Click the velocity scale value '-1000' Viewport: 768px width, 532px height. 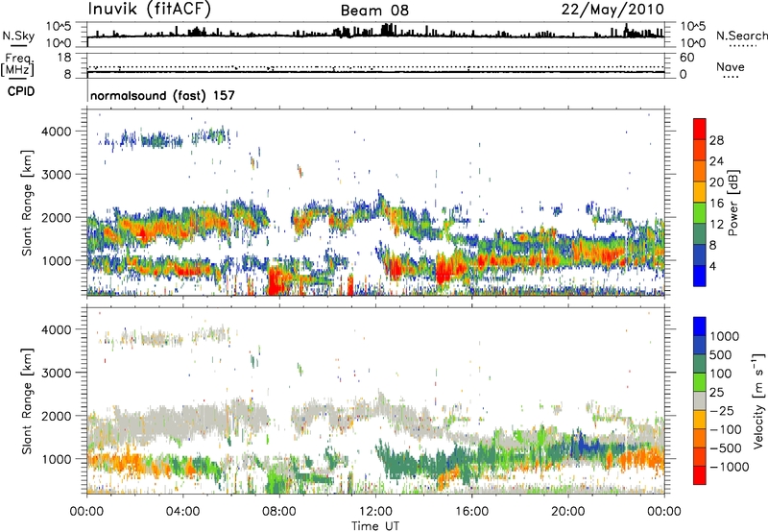point(729,467)
